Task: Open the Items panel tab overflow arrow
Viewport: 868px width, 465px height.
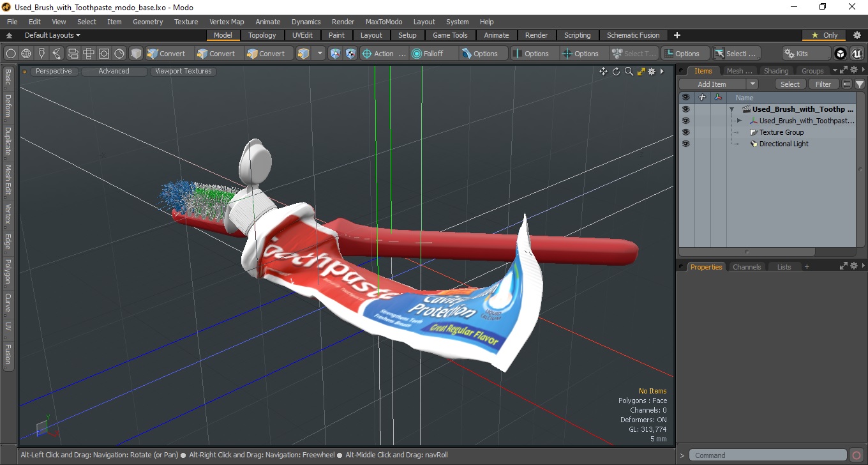Action: [835, 71]
